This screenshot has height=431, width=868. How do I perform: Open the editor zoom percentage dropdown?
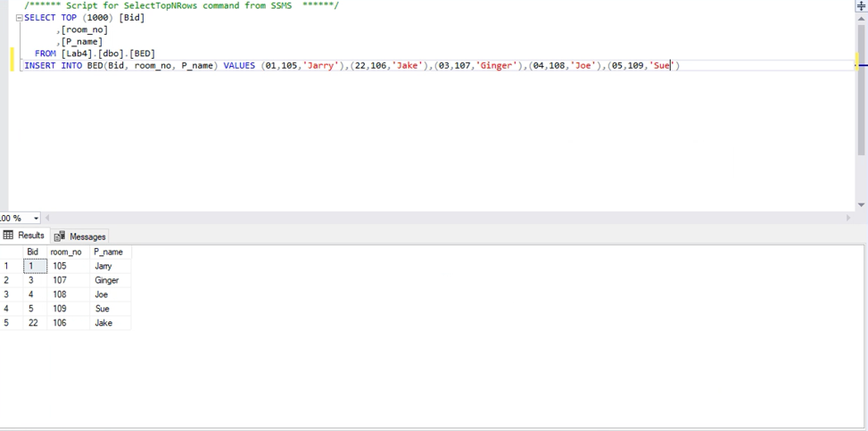click(x=36, y=219)
